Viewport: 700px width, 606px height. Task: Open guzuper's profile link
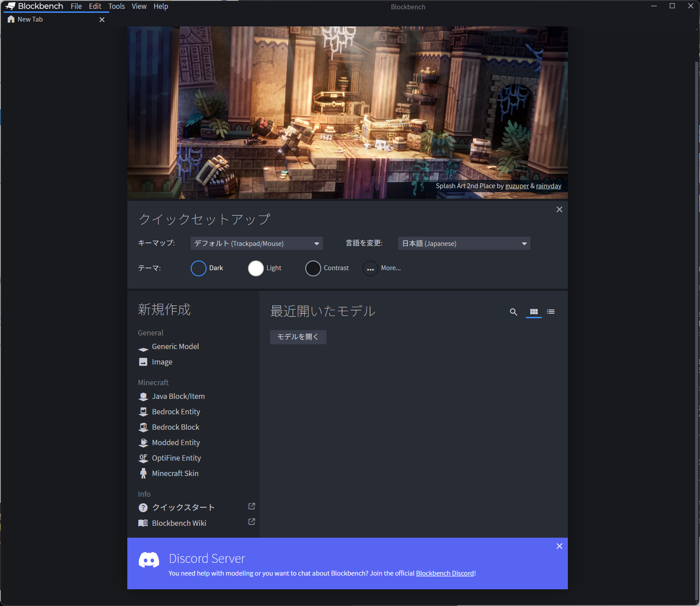click(x=517, y=186)
